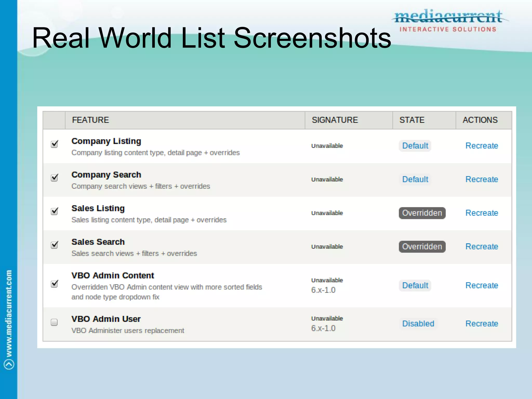The height and width of the screenshot is (399, 532).
Task: Select the VBO Admin Content feature title
Action: [113, 275]
